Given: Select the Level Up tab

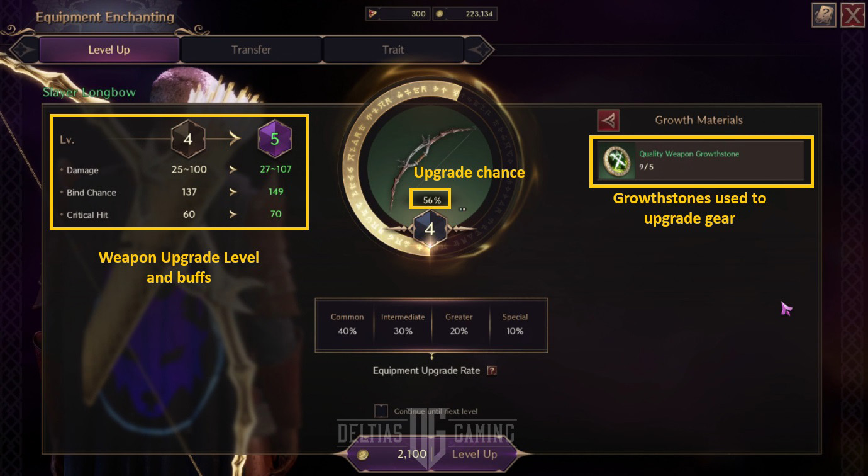Looking at the screenshot, I should coord(109,50).
